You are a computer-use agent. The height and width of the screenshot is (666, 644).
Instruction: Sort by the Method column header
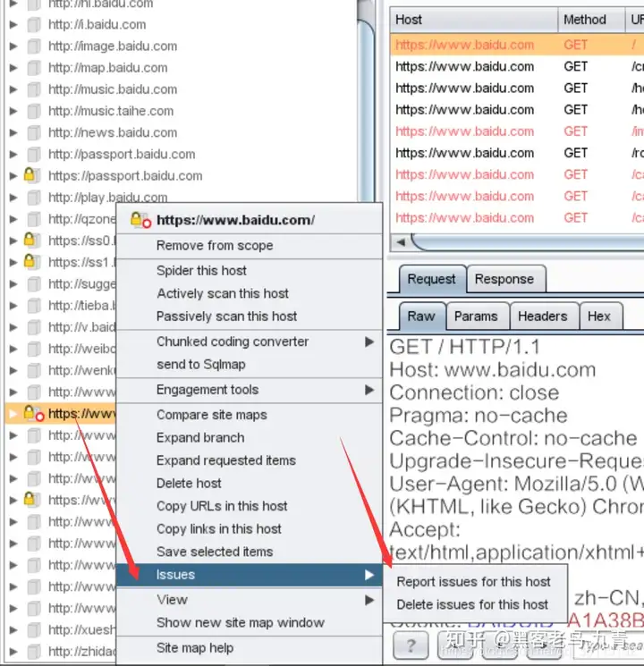(x=591, y=20)
